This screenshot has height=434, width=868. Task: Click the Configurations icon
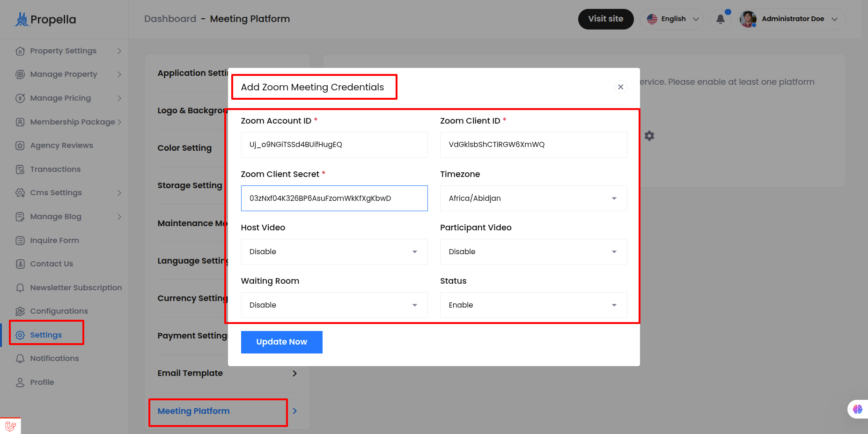coord(20,311)
